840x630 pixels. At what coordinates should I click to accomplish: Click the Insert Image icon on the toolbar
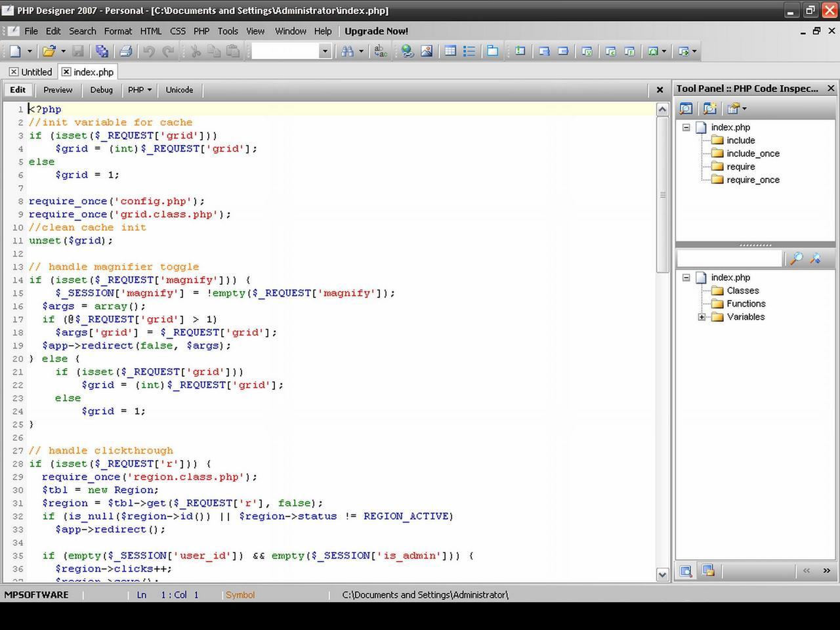[x=427, y=51]
